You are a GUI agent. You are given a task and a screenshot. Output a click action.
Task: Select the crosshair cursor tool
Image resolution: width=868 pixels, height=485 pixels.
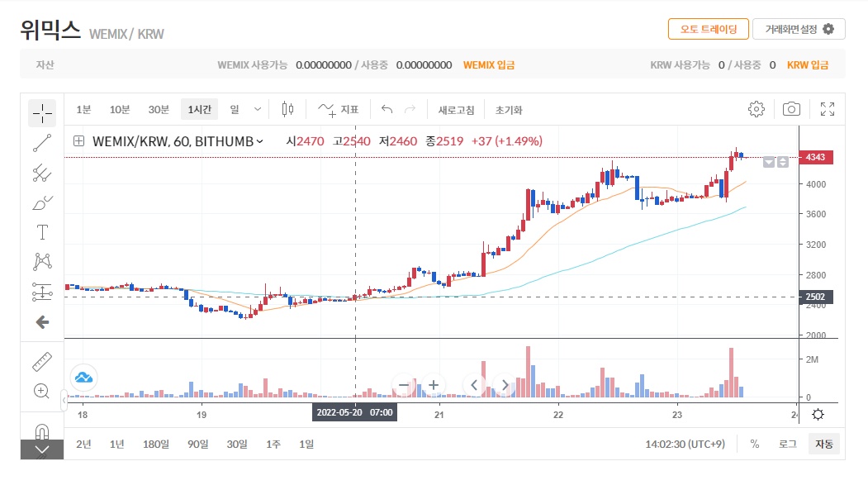coord(42,113)
